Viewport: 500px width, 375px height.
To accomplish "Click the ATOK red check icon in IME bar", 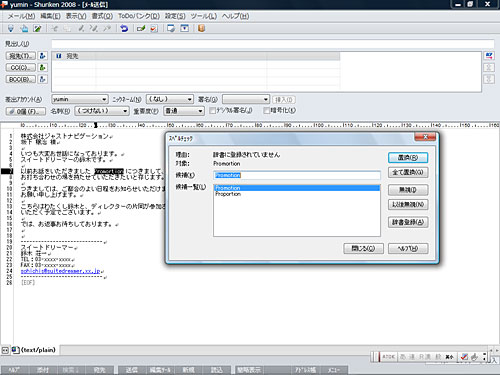I will pyautogui.click(x=464, y=357).
